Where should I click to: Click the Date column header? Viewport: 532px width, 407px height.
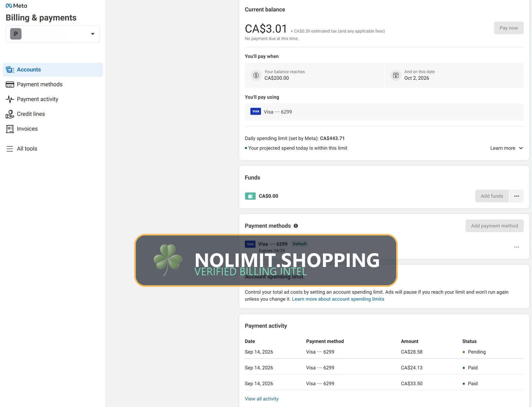coord(250,341)
